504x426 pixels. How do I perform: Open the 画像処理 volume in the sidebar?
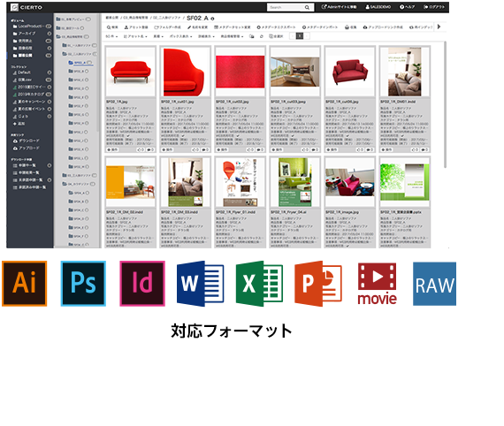32,49
